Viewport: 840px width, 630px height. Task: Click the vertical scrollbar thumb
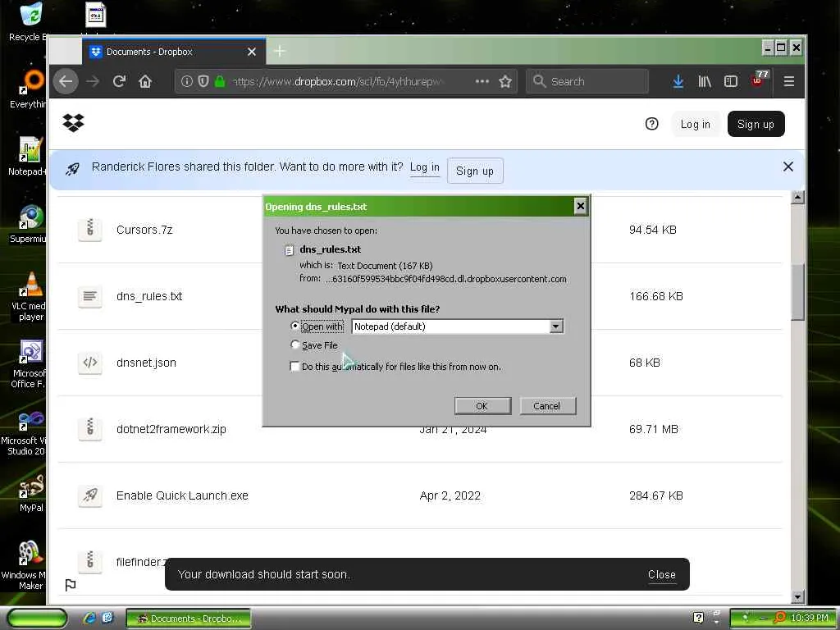797,291
